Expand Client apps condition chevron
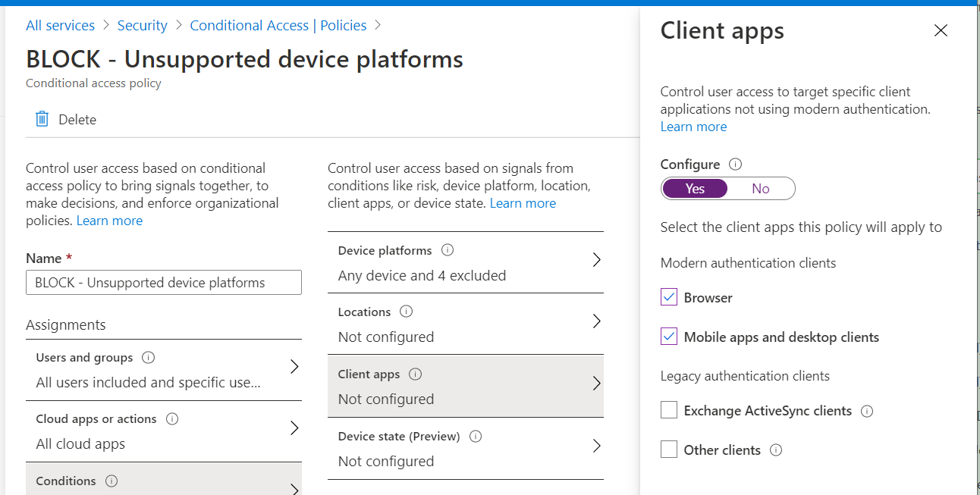This screenshot has height=495, width=980. tap(596, 384)
